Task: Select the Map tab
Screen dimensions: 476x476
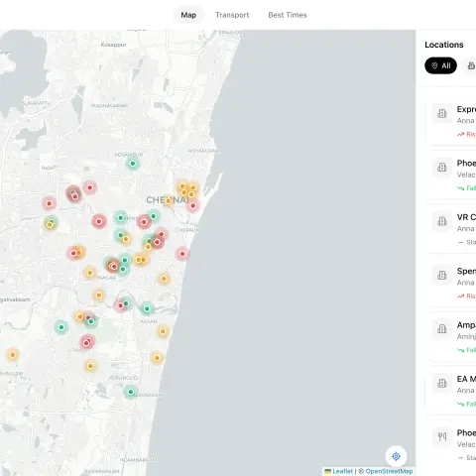Action: [188, 15]
